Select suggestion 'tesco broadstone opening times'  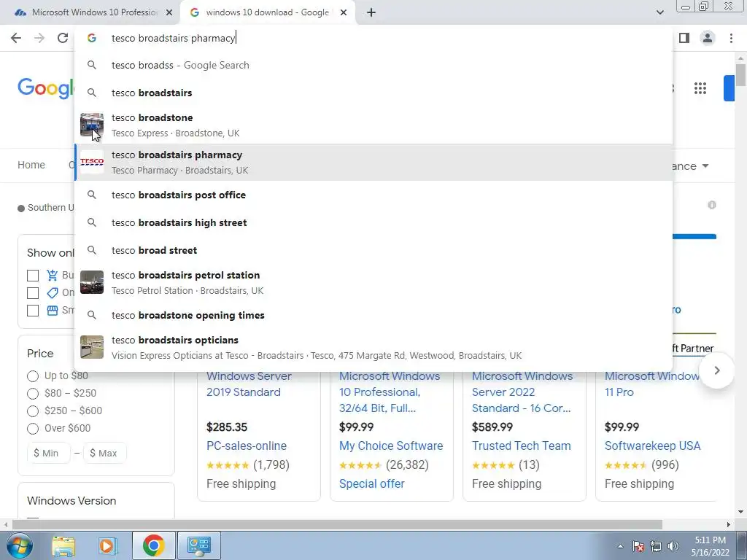(373, 315)
